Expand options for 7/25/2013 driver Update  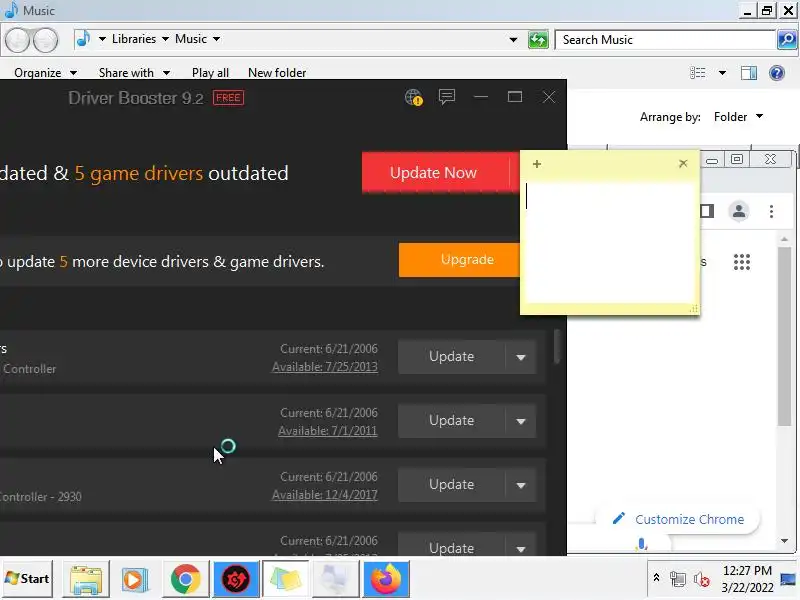[520, 357]
